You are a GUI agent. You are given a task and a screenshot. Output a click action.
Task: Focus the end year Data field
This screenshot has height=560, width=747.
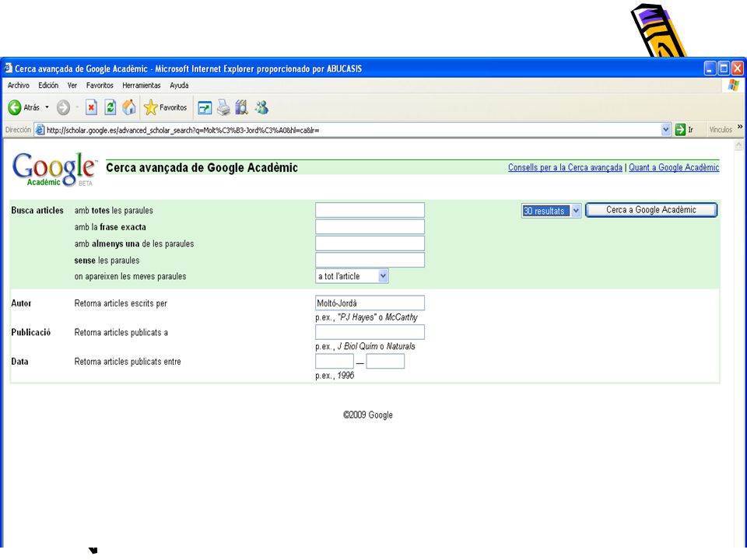coord(385,361)
